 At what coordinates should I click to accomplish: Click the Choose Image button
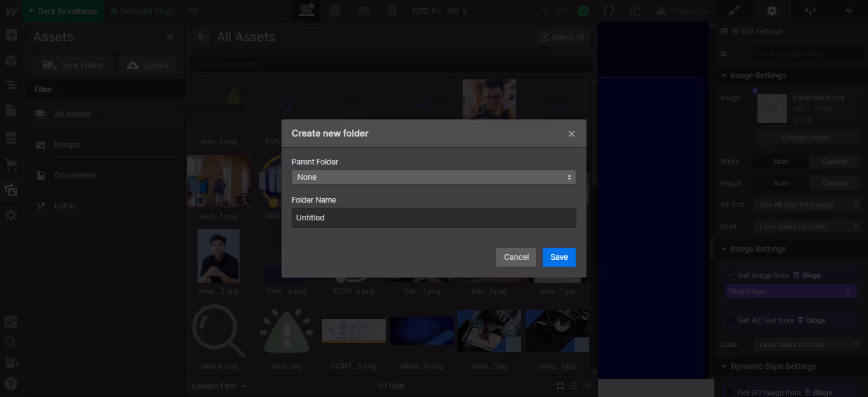(806, 137)
